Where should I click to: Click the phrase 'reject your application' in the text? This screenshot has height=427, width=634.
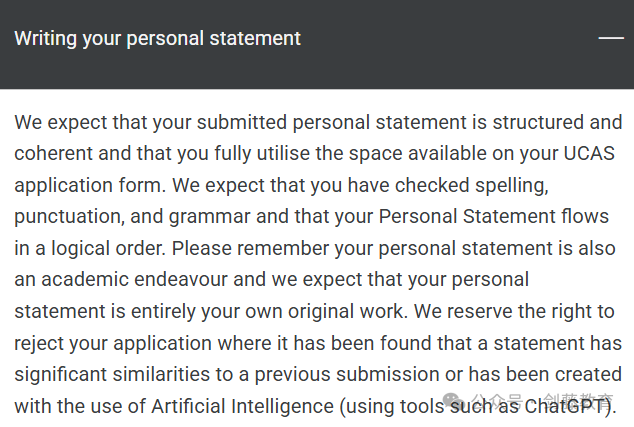point(113,344)
